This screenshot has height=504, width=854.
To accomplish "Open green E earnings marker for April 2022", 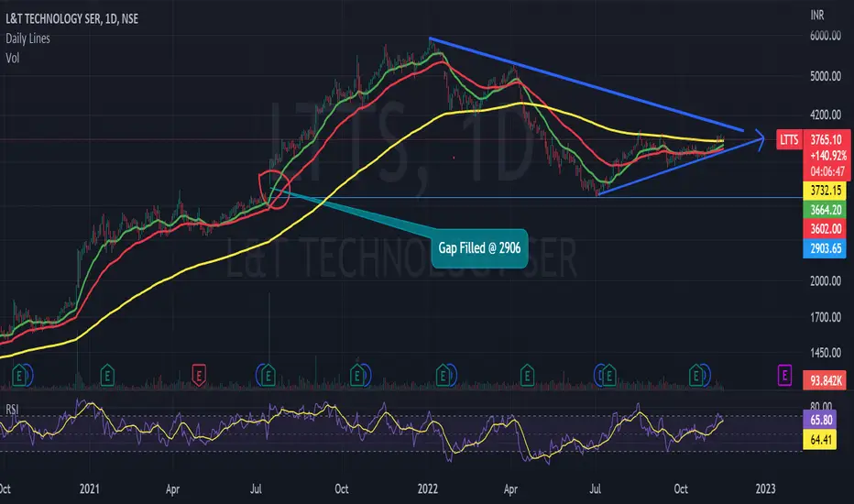I will click(x=527, y=376).
